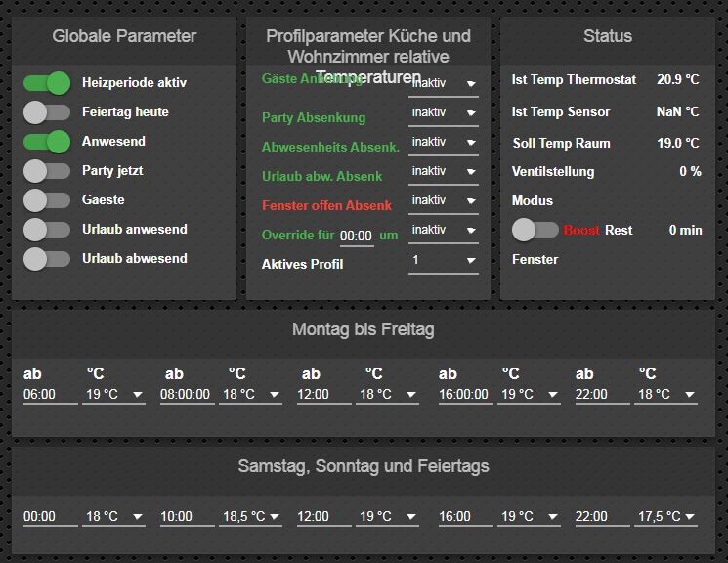This screenshot has width=728, height=563.
Task: Open the Party Absenkung dropdown
Action: click(443, 113)
